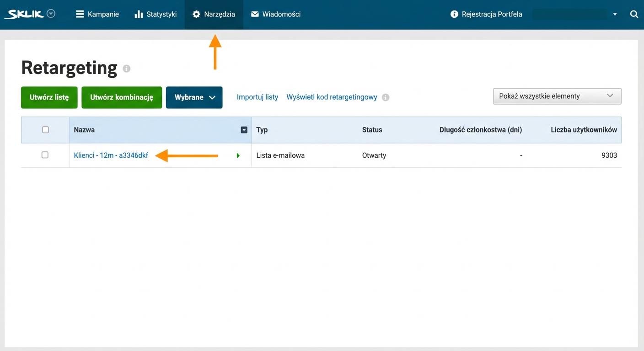Click the Otwarty status cell
Screen dimensions: 644x351
point(374,155)
